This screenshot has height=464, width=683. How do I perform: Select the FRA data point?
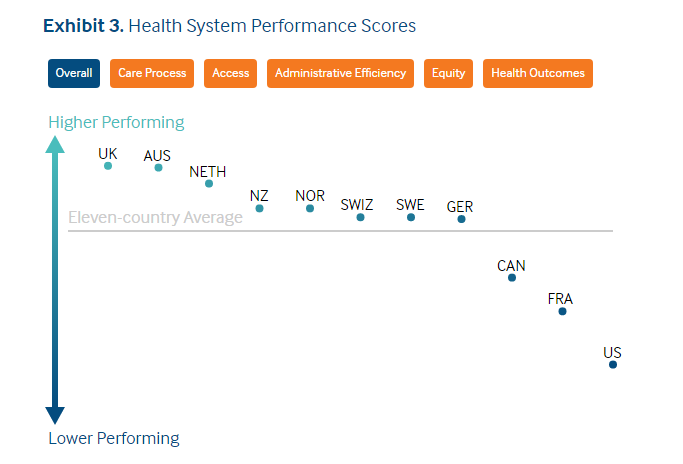click(562, 311)
